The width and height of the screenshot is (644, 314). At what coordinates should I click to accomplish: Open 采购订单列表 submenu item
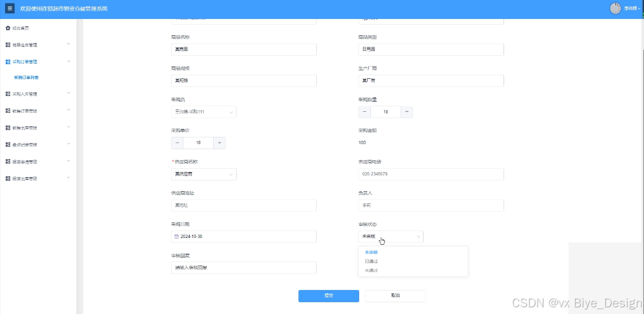click(26, 78)
